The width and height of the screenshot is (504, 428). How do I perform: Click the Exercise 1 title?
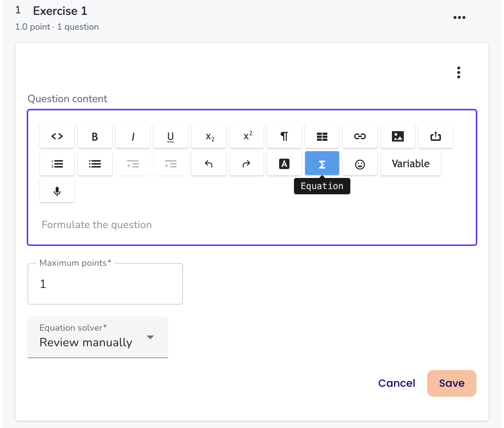(x=60, y=11)
